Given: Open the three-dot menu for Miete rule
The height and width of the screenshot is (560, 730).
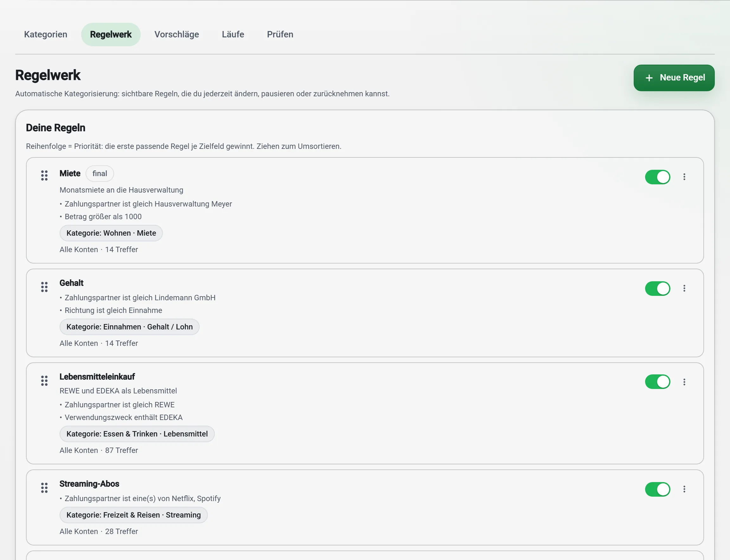Looking at the screenshot, I should pos(684,177).
